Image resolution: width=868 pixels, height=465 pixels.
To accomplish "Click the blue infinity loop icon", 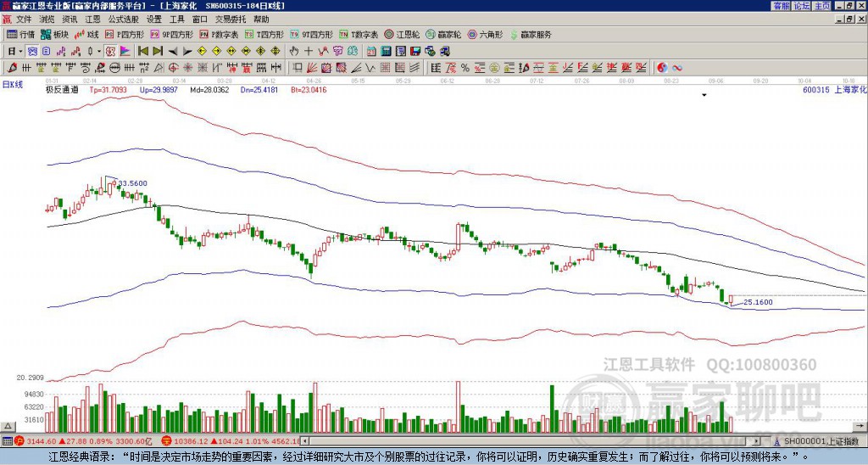I will click(x=676, y=68).
